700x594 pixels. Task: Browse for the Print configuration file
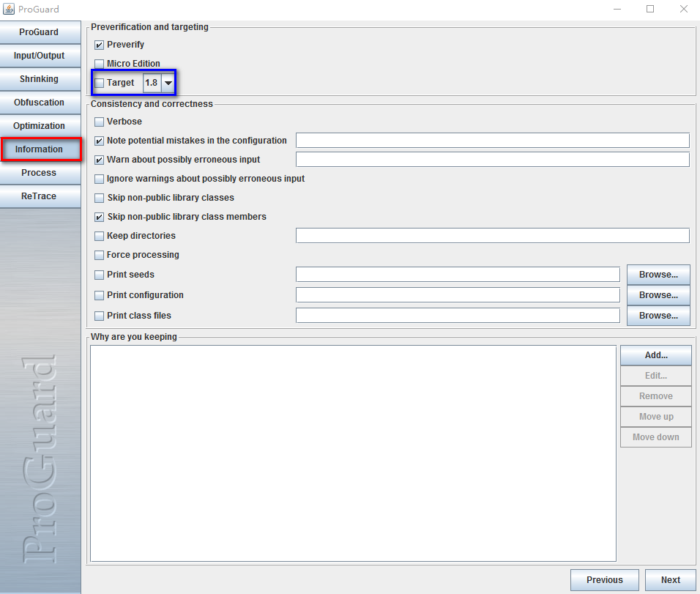[658, 295]
